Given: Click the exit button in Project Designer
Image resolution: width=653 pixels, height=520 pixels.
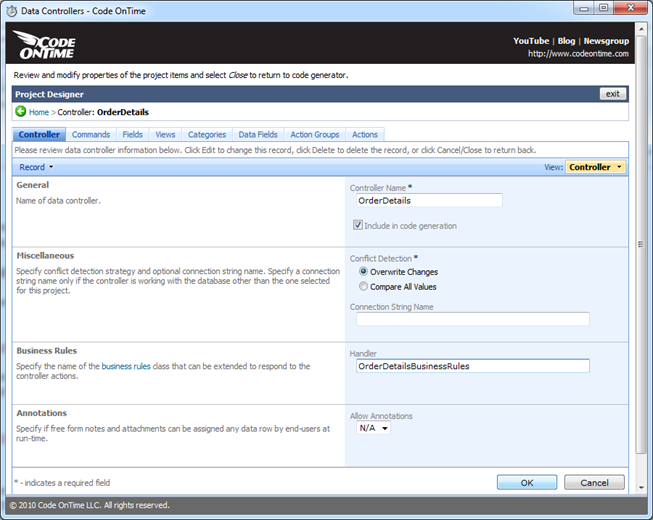Looking at the screenshot, I should tap(613, 94).
